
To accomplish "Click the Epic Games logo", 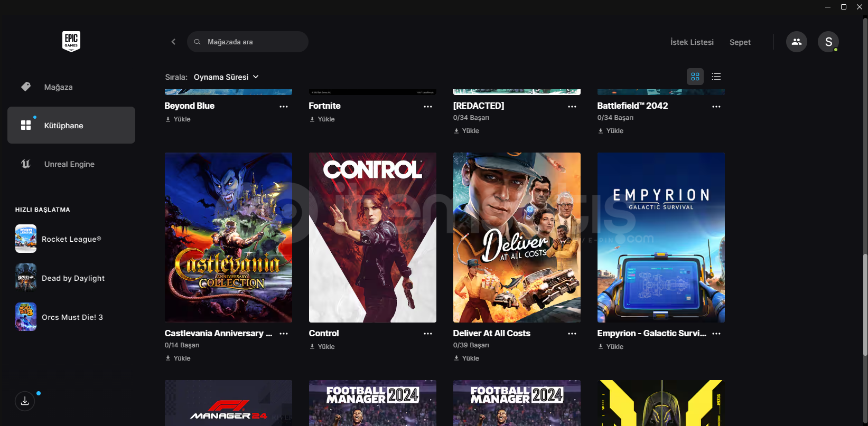I will coord(71,41).
